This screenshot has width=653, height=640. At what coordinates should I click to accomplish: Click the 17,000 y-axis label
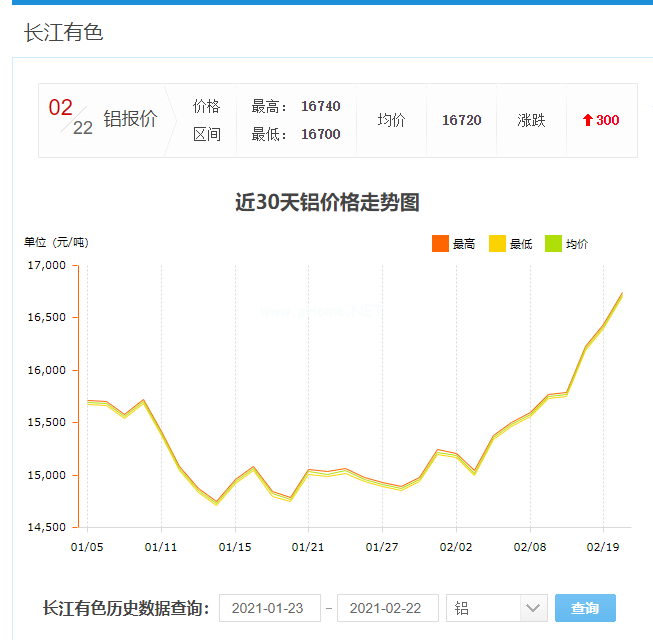click(x=47, y=265)
